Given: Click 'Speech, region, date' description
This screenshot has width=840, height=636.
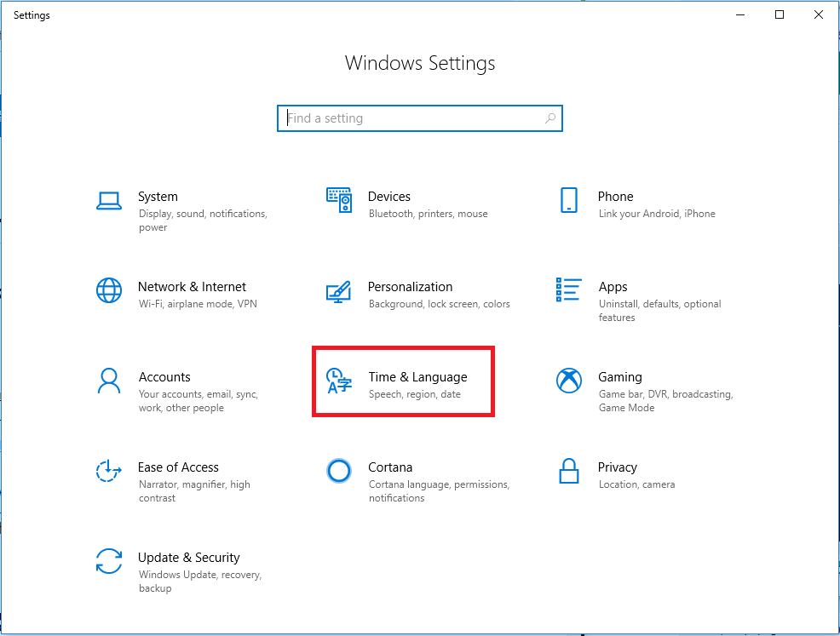Looking at the screenshot, I should point(415,394).
